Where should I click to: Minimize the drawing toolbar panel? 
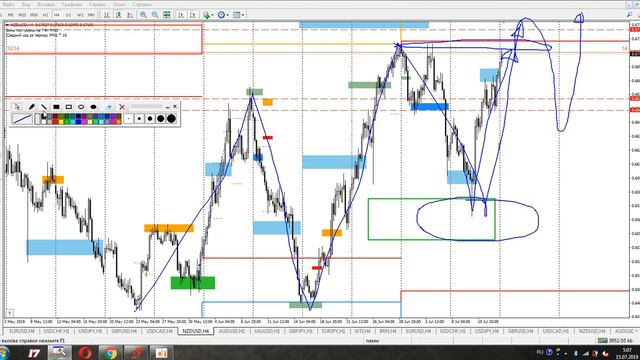coord(167,107)
